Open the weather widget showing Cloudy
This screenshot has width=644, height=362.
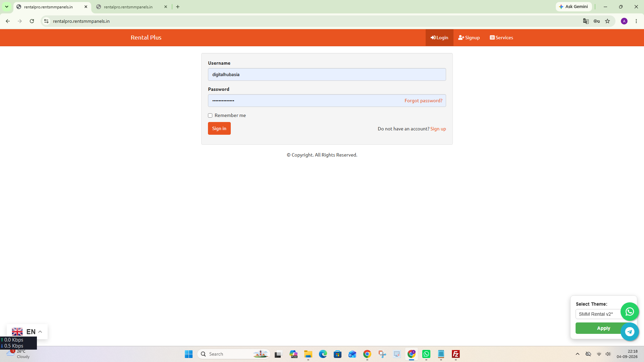point(18,354)
